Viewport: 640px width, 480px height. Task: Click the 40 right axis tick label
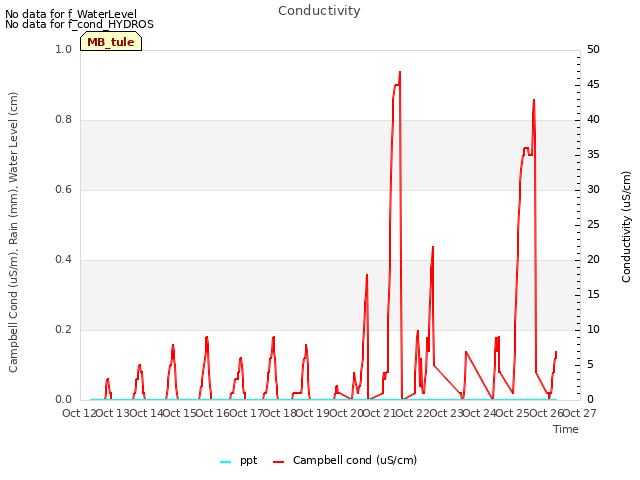coord(593,120)
